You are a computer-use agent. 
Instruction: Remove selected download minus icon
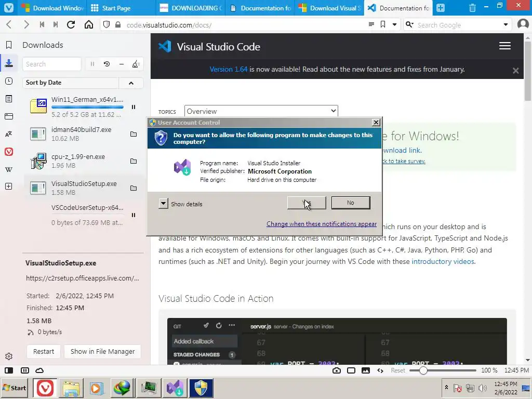(x=122, y=64)
